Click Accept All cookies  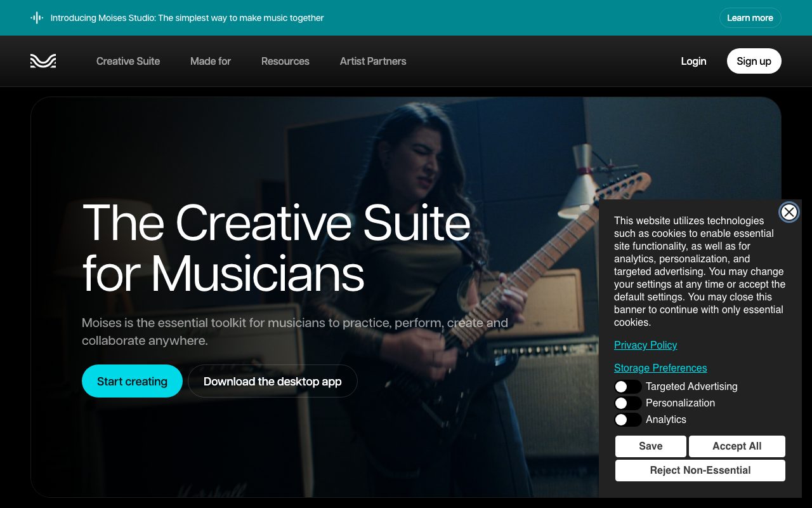tap(737, 446)
